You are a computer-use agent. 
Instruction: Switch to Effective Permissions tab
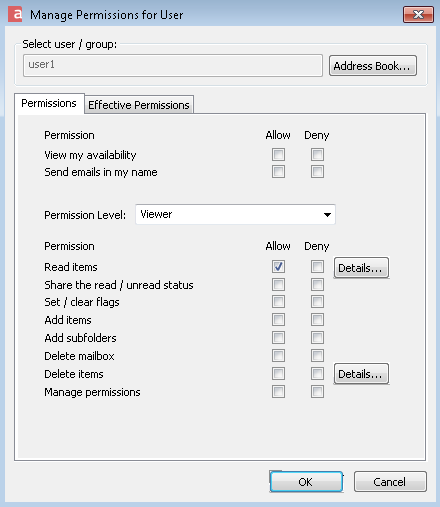[x=139, y=105]
